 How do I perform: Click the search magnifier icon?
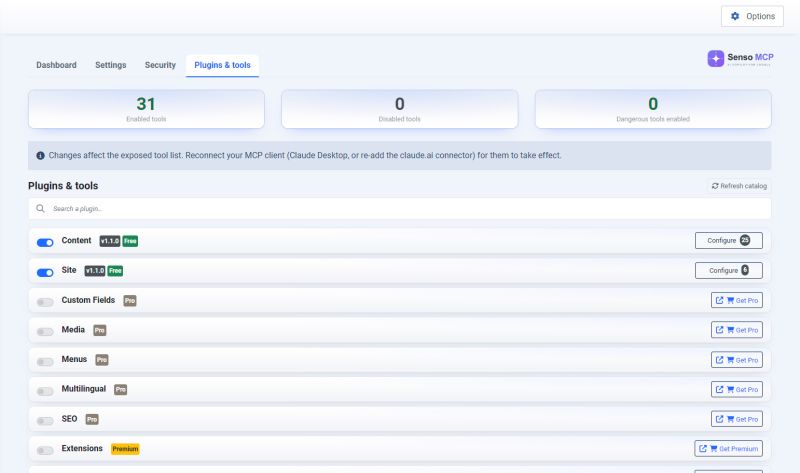point(40,209)
